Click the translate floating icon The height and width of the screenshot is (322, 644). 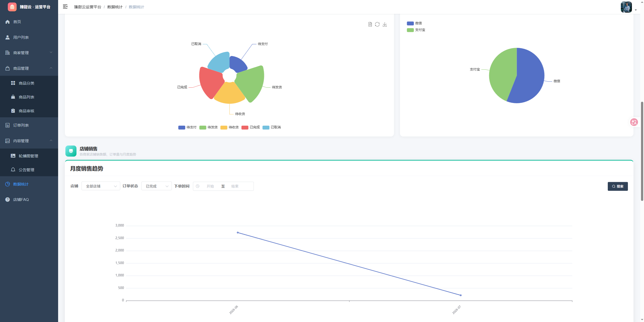pyautogui.click(x=634, y=122)
